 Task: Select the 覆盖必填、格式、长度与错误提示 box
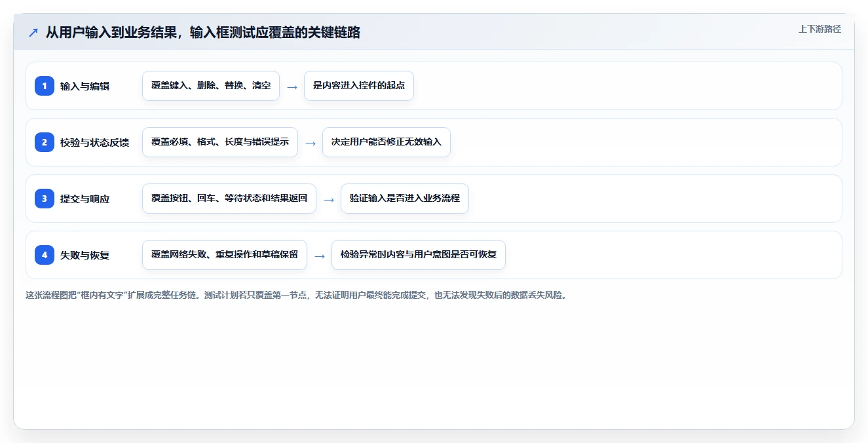[x=220, y=142]
